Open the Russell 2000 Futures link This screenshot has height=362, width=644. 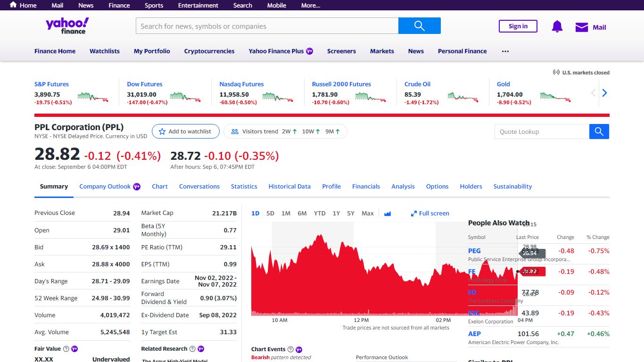point(341,84)
